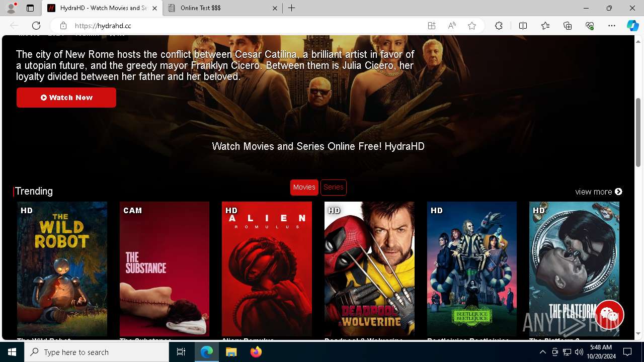
Task: Open Beetlejuice Beetlejuice poster
Action: pyautogui.click(x=472, y=269)
